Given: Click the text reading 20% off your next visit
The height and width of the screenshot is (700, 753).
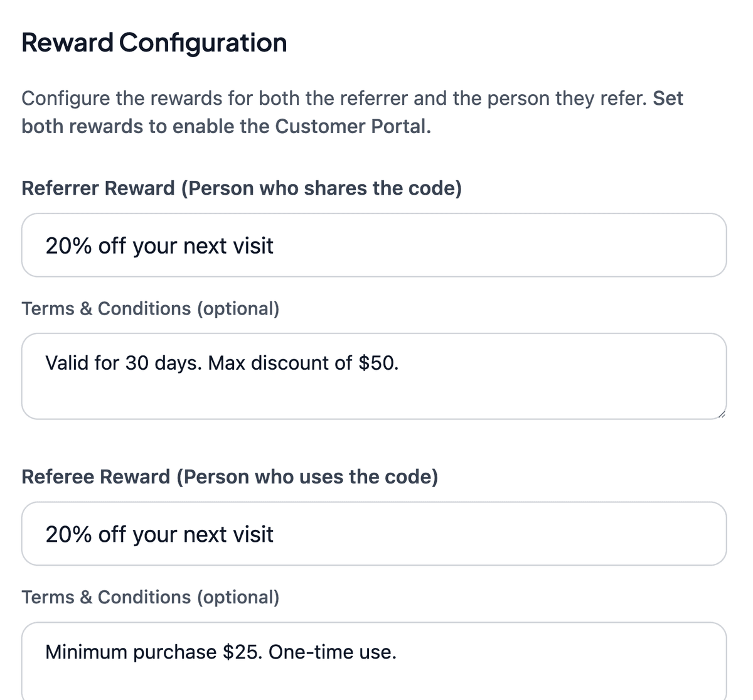Looking at the screenshot, I should 159,245.
